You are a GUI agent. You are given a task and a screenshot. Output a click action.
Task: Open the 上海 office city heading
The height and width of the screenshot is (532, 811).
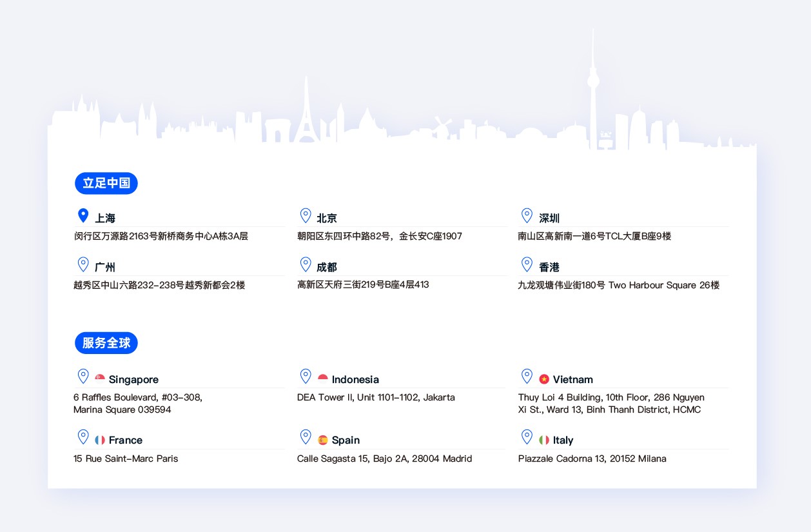(105, 218)
